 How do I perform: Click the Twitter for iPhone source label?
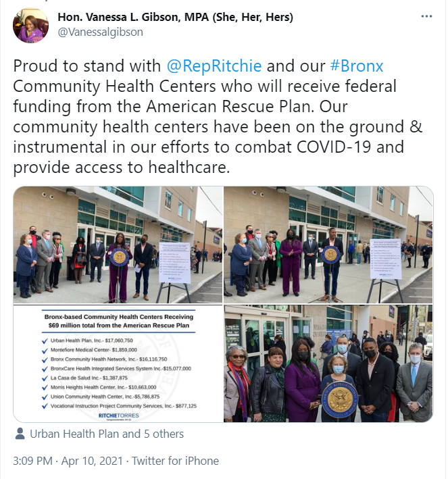(x=176, y=461)
